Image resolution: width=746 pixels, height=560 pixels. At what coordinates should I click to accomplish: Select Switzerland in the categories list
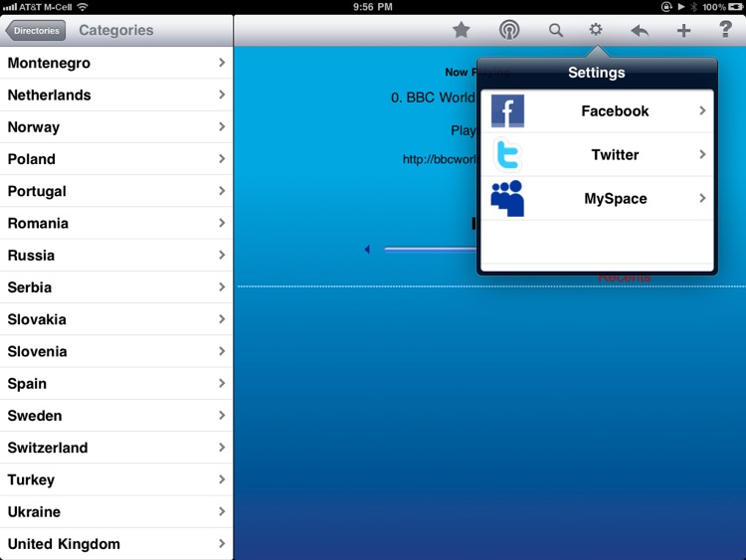pos(116,448)
